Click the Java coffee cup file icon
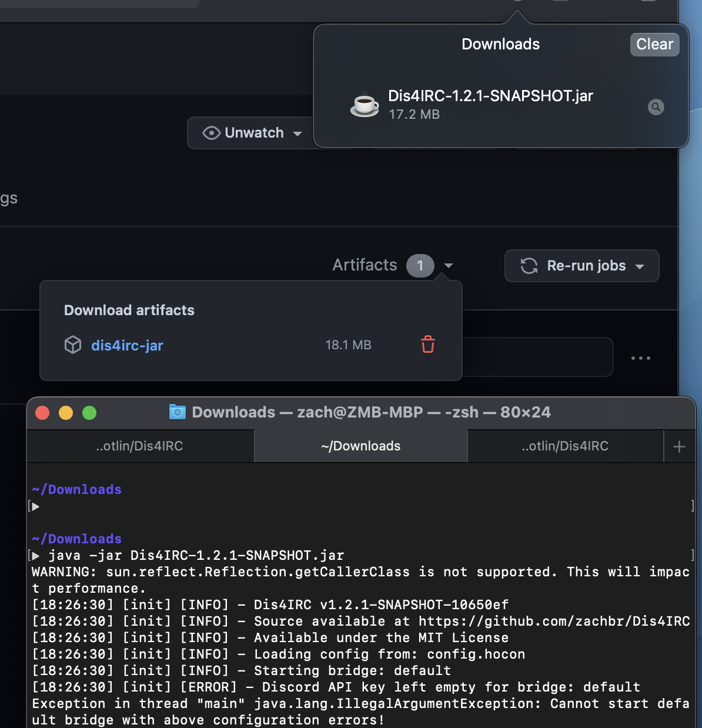 (x=365, y=105)
